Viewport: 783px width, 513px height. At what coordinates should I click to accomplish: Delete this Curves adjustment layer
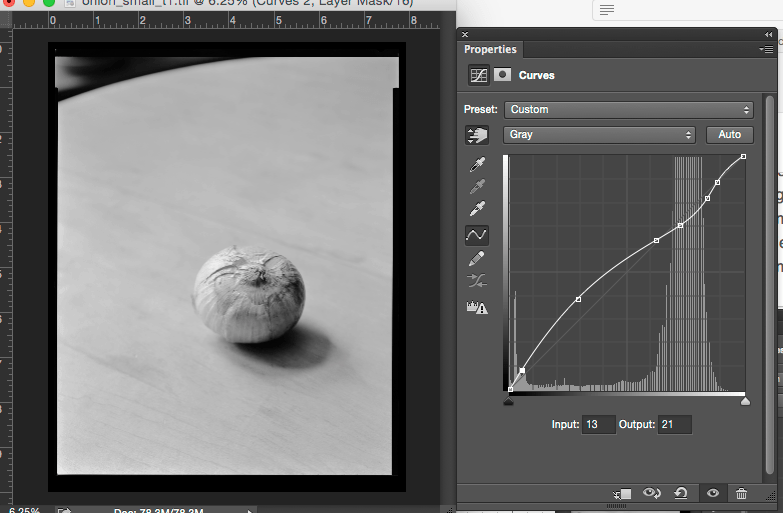pos(741,493)
